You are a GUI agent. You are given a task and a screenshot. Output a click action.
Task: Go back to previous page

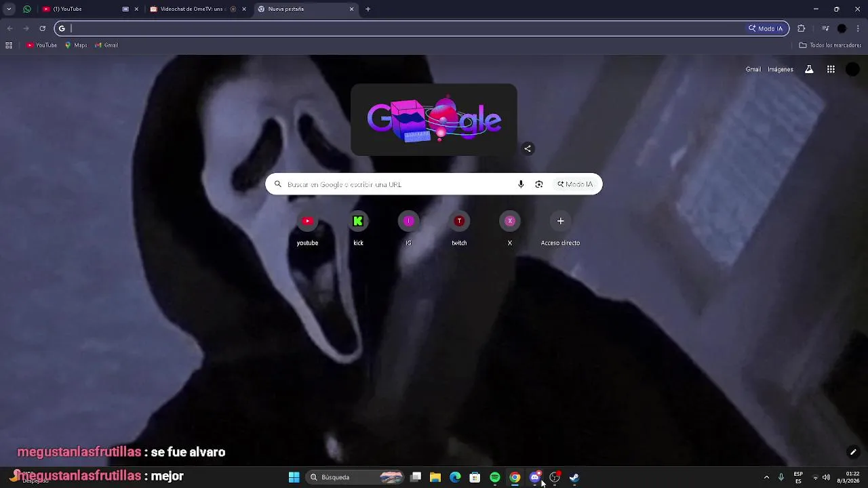[x=9, y=28]
